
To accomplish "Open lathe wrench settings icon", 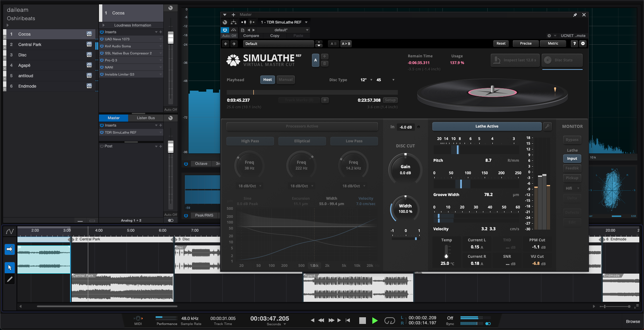I will pos(547,126).
